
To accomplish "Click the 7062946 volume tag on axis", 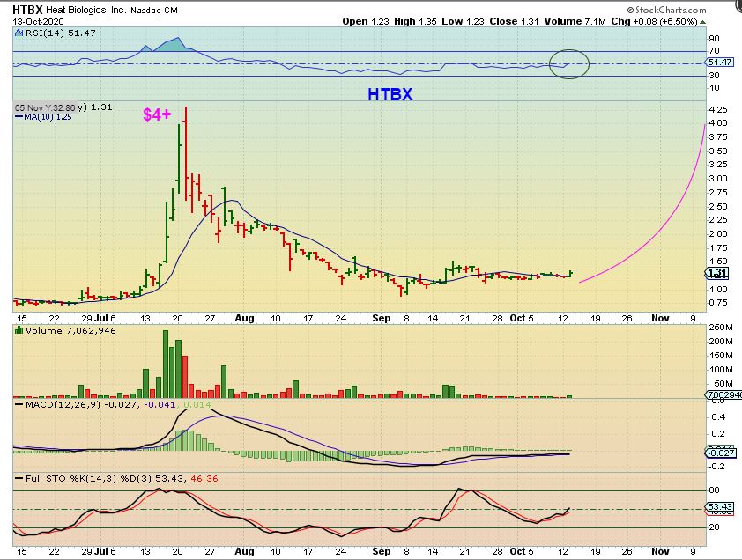I will coord(723,395).
